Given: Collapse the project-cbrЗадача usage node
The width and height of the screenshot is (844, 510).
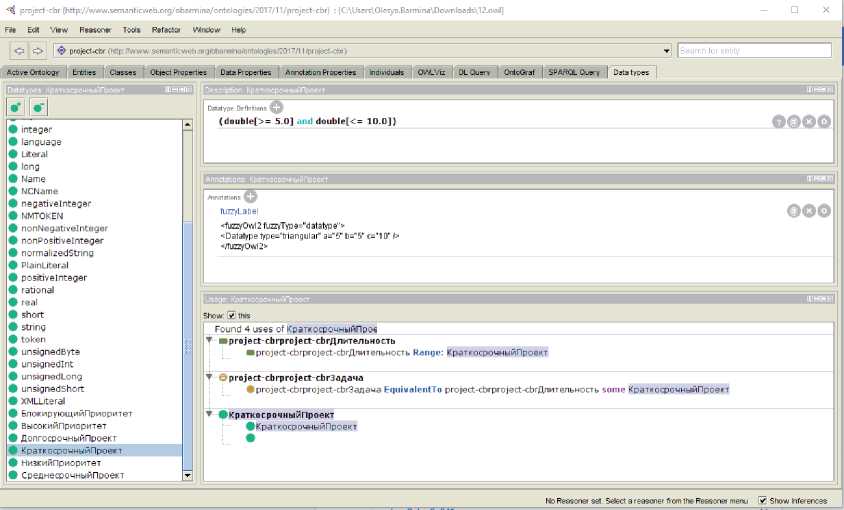Looking at the screenshot, I should 211,377.
